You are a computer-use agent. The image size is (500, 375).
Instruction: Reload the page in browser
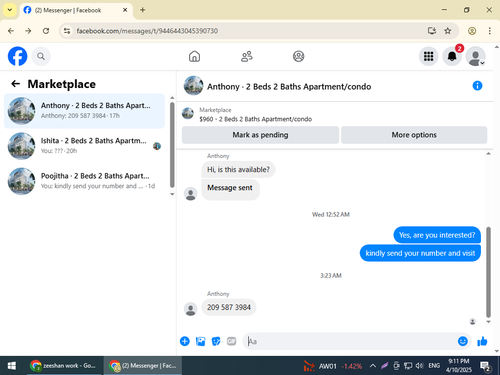46,31
